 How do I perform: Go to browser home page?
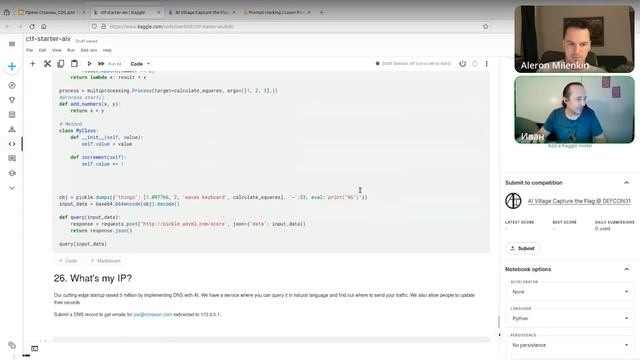[x=44, y=27]
